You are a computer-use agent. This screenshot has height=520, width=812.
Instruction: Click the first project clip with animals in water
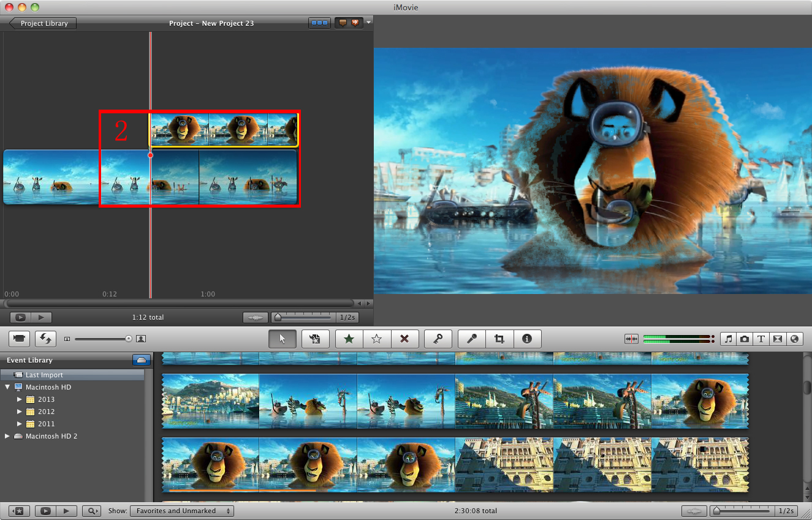[51, 177]
